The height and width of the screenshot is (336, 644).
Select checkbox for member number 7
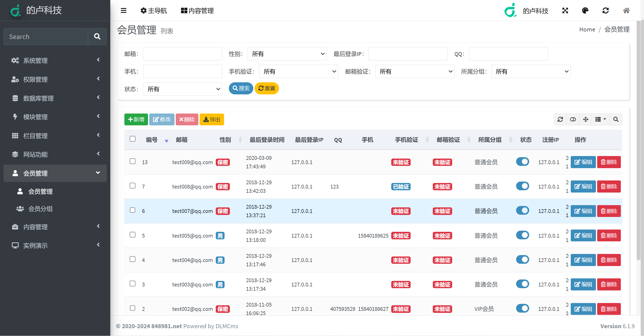click(x=132, y=186)
